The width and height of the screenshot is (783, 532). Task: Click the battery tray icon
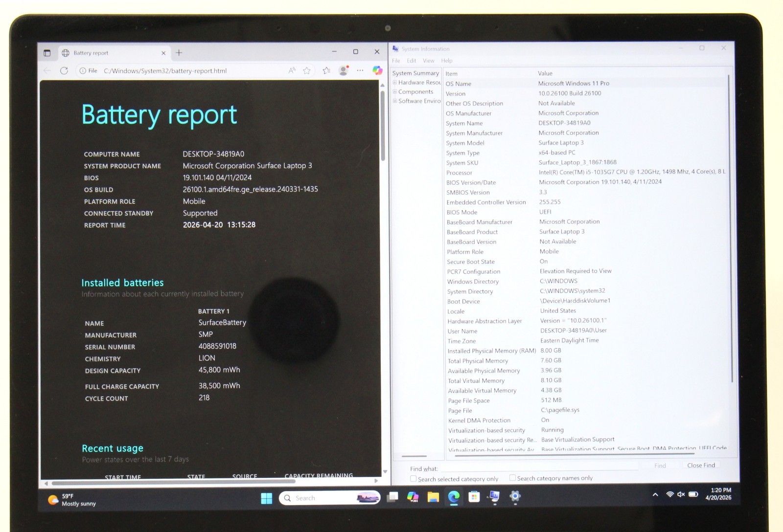pyautogui.click(x=693, y=494)
